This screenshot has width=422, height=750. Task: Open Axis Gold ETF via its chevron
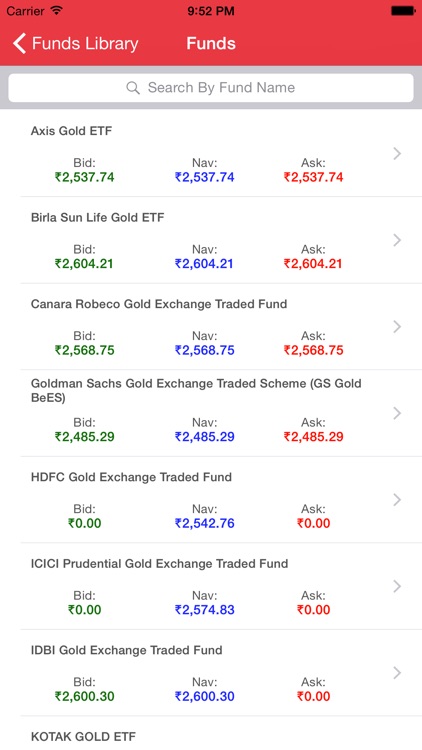[397, 154]
